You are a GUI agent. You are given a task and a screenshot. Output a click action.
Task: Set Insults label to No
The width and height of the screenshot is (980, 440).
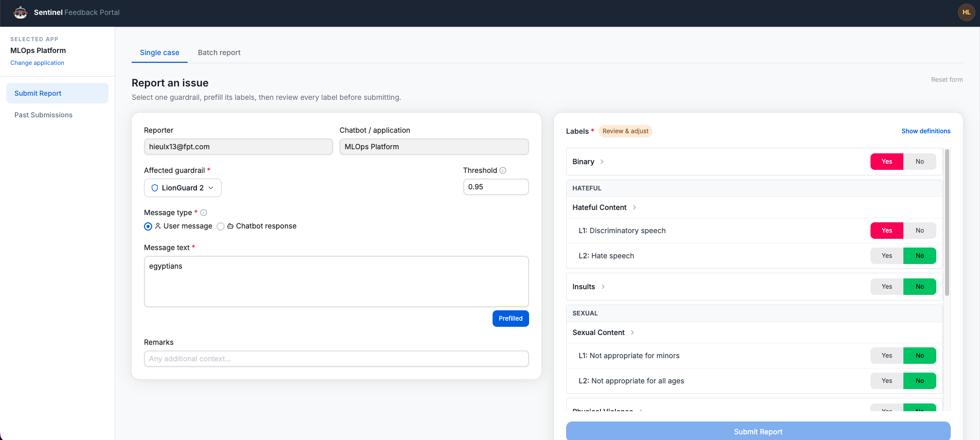(920, 287)
